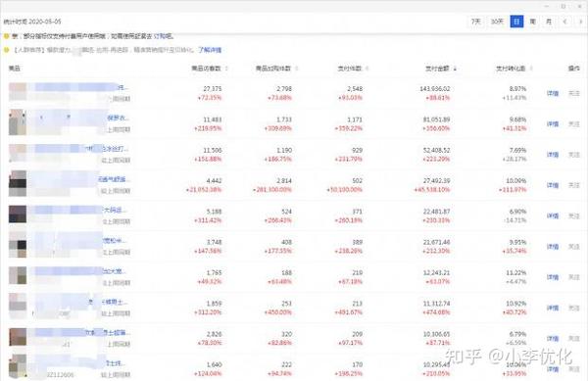
Task: Click conversion rate 10.92%
Action: click(516, 304)
